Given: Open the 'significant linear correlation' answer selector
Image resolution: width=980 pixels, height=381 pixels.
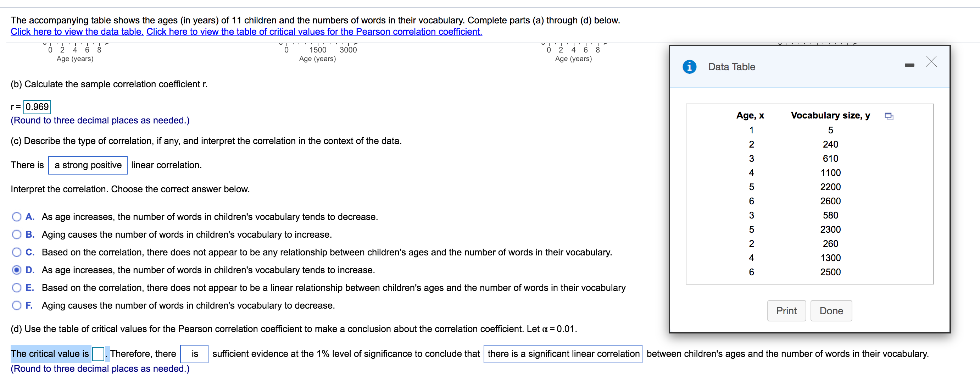Looking at the screenshot, I should (x=562, y=354).
